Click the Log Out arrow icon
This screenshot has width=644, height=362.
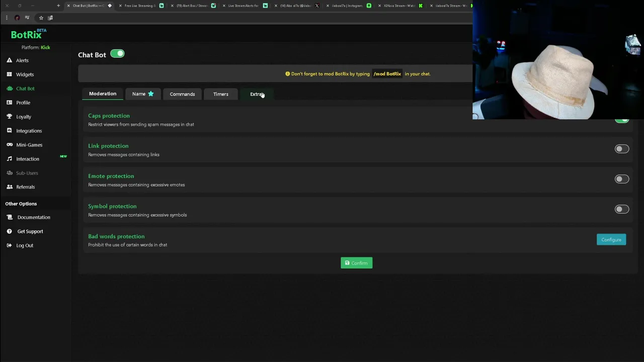[x=9, y=245]
